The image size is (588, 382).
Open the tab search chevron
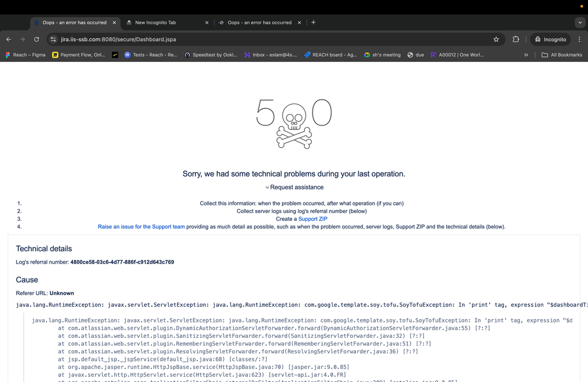(x=580, y=22)
